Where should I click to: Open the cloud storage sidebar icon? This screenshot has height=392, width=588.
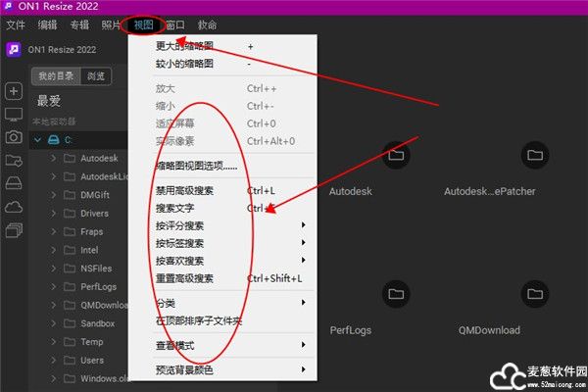tap(14, 207)
